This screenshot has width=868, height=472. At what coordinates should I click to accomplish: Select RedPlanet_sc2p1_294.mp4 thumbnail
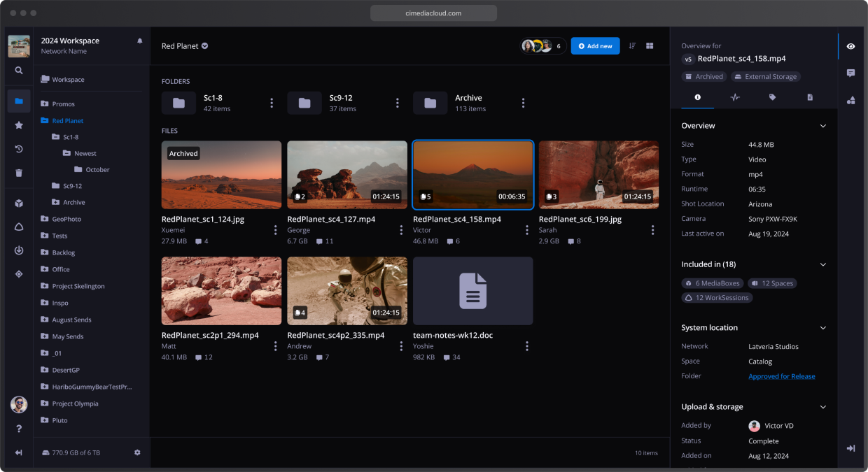tap(221, 291)
